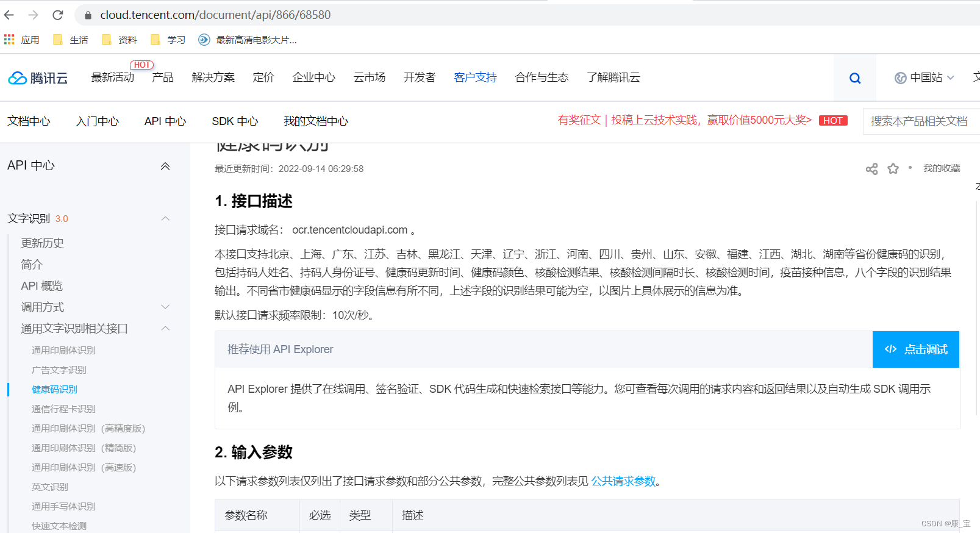Select 英文识别 in the sidebar
Screen dimensions: 980x533
coord(50,487)
